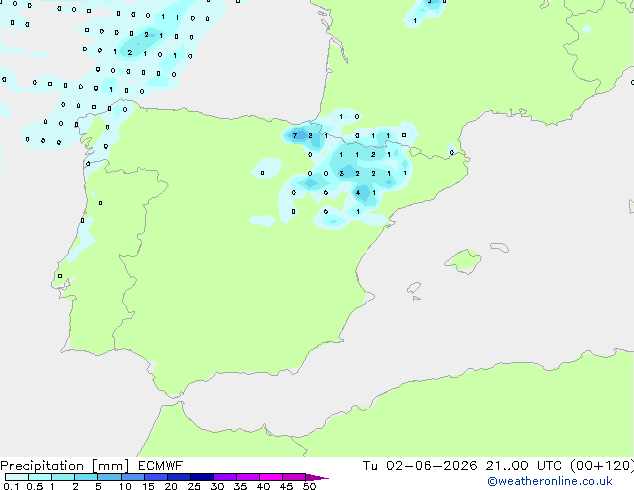Viewport: 634px width, 490px height.
Task: Select the '7' precipitation value on the map
Action: (x=295, y=135)
